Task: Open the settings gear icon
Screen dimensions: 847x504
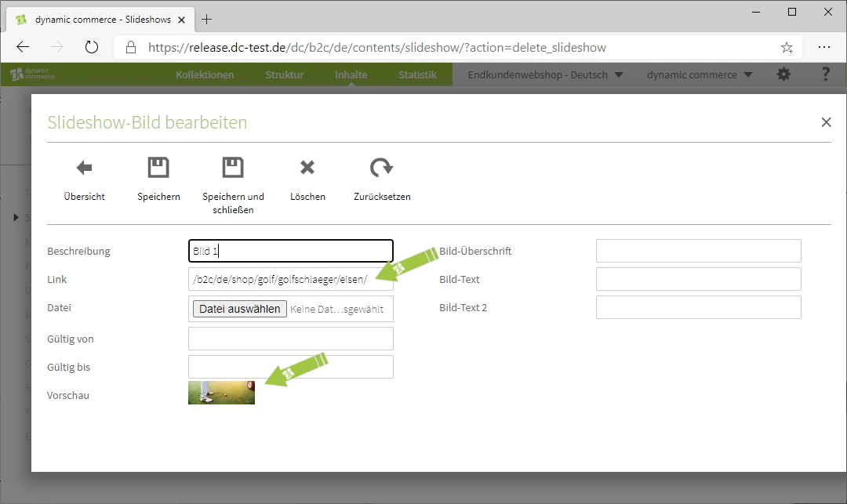Action: 783,74
